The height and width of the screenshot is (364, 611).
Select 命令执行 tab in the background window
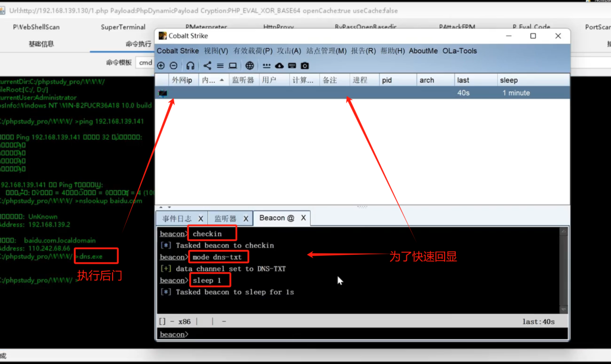pos(138,44)
